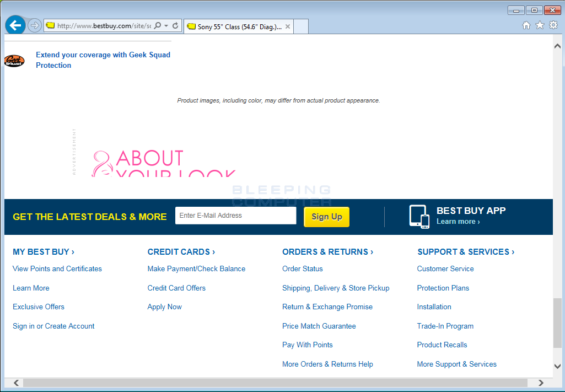565x392 pixels.
Task: Check the Order Status link
Action: [302, 269]
